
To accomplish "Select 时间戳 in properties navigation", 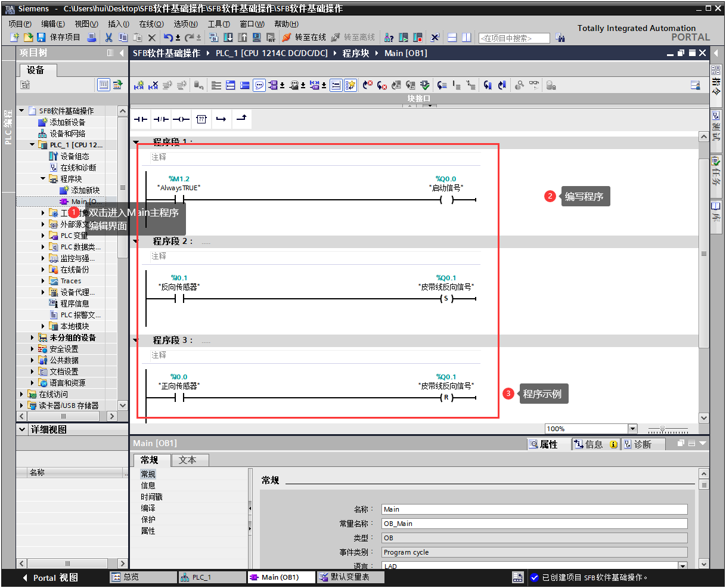I will [x=151, y=497].
